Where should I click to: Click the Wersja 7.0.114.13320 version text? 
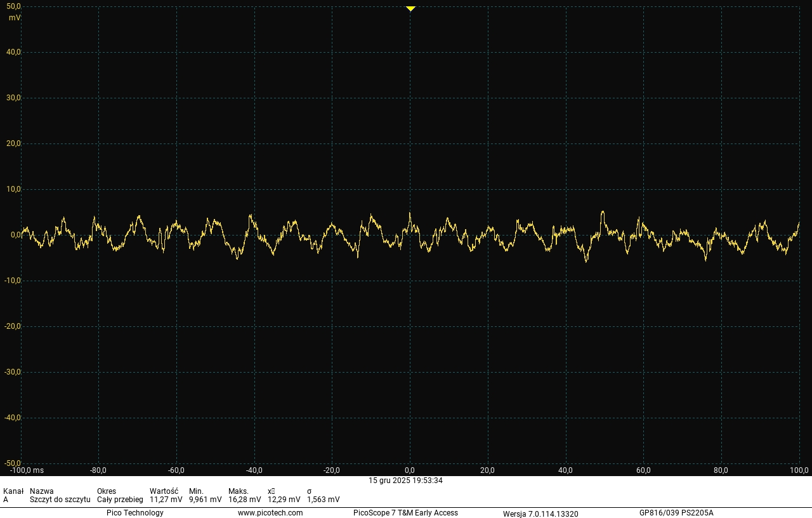(x=540, y=514)
